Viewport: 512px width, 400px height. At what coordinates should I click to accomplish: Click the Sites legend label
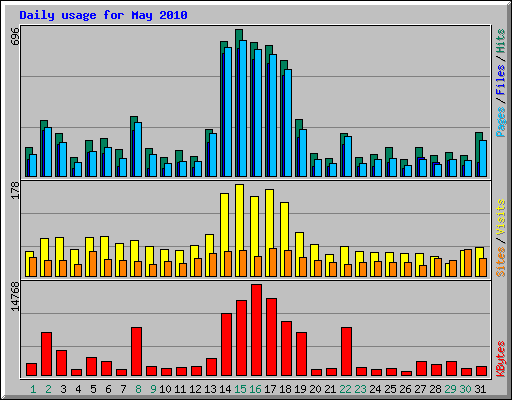(x=500, y=262)
